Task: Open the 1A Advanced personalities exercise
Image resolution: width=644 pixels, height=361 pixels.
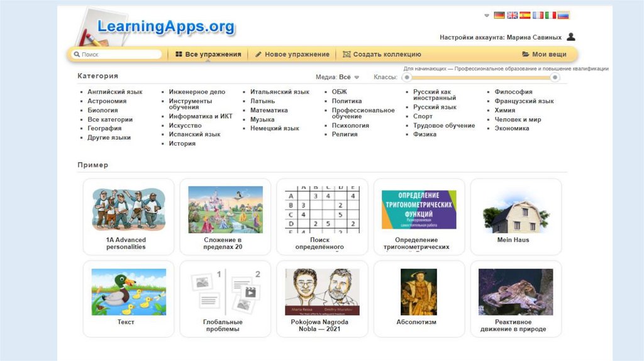Action: pos(128,216)
